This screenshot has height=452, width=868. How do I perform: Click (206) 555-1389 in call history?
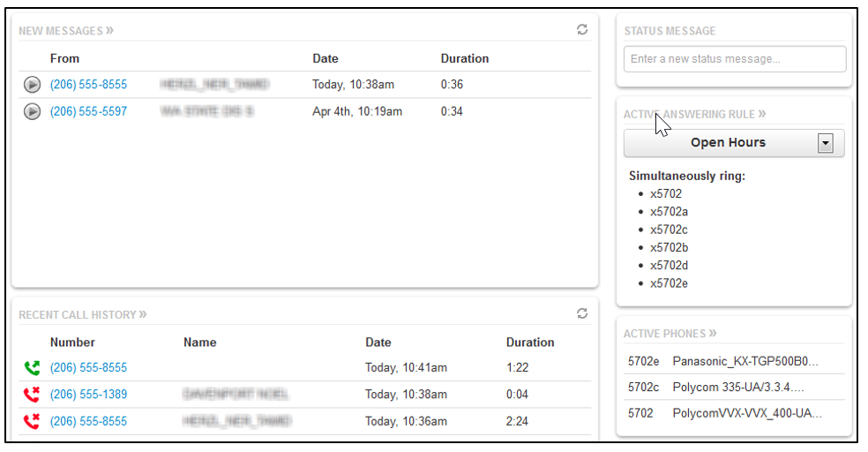pos(88,395)
